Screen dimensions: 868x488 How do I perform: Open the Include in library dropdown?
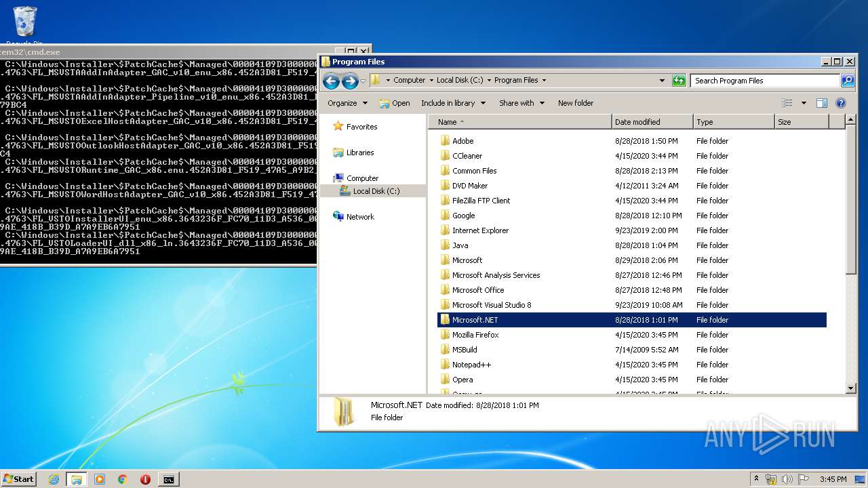coord(453,103)
